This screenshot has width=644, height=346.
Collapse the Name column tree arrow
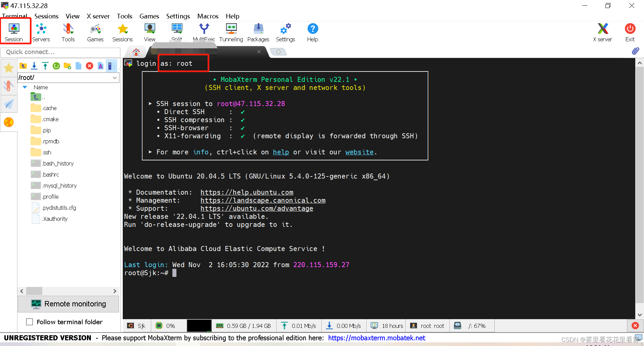pyautogui.click(x=25, y=87)
